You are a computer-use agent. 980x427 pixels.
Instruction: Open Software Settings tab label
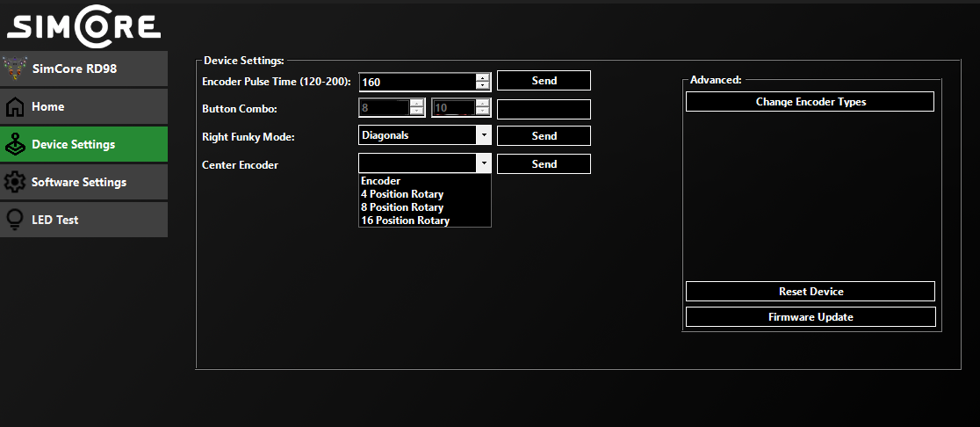[x=79, y=183]
